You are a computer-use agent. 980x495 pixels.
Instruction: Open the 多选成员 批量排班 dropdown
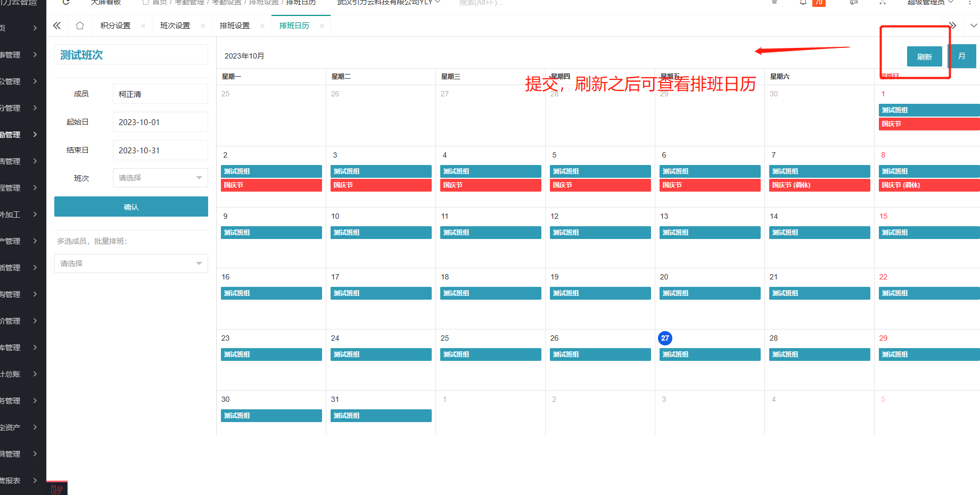131,263
